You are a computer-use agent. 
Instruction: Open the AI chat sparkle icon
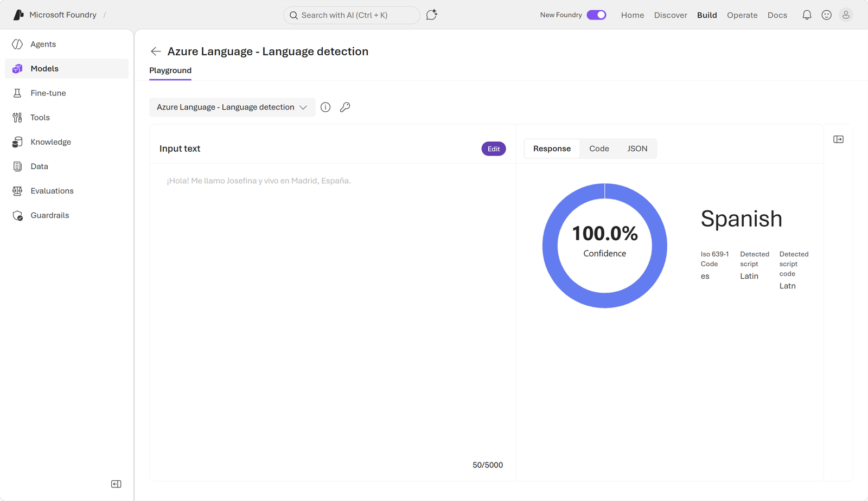coord(432,15)
